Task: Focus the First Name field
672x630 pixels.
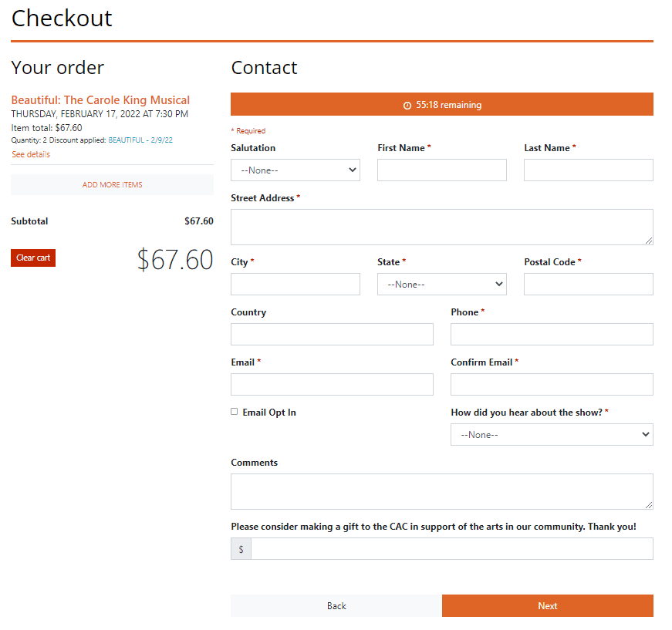Action: click(442, 170)
